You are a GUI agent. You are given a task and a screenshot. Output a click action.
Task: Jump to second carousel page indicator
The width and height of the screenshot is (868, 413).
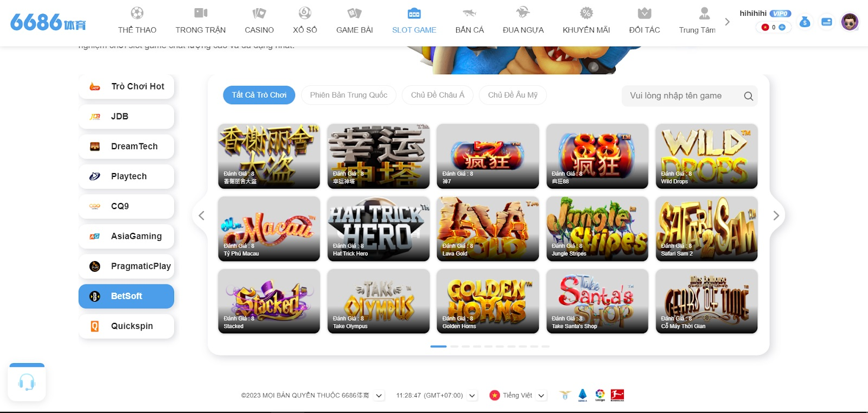click(454, 346)
